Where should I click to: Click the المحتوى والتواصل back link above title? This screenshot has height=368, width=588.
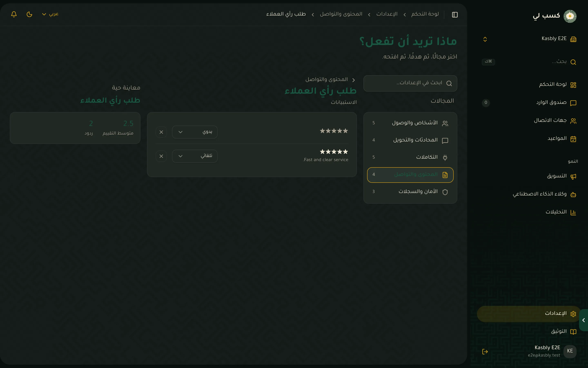tap(326, 80)
